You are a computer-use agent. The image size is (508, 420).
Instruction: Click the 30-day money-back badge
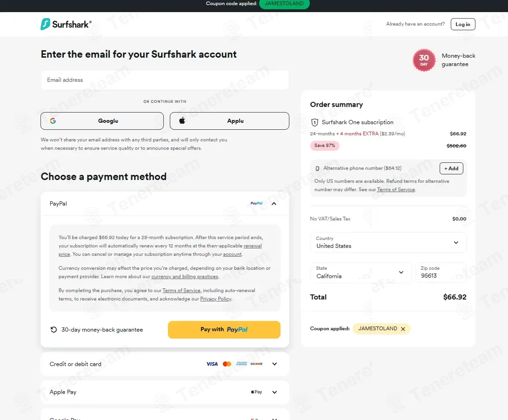pos(424,60)
